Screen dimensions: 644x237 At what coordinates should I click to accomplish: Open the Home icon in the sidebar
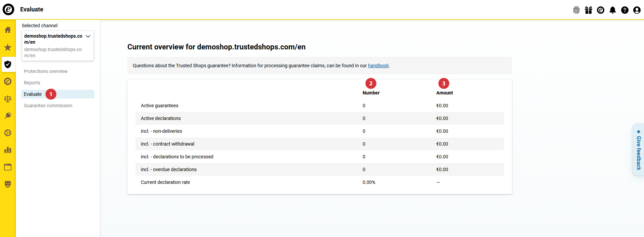[x=8, y=30]
